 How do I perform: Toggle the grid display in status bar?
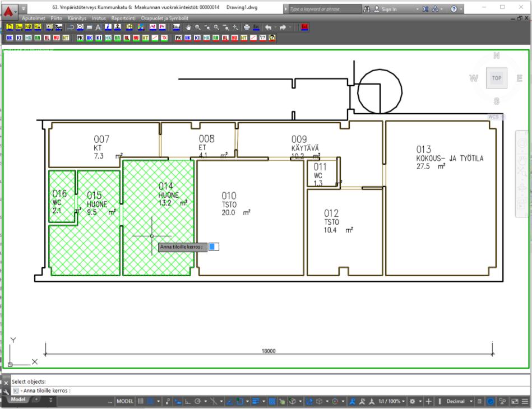pyautogui.click(x=141, y=402)
